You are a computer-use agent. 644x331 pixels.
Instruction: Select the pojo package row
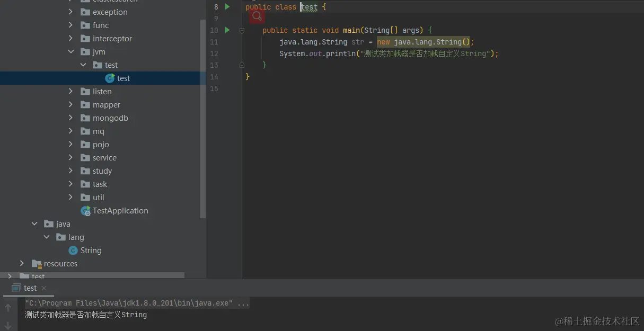(x=100, y=145)
